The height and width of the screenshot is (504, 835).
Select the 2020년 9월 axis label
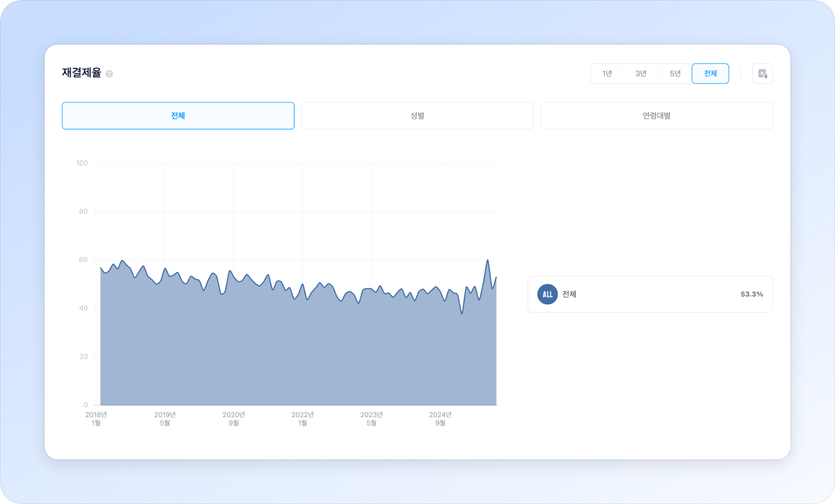coord(234,419)
